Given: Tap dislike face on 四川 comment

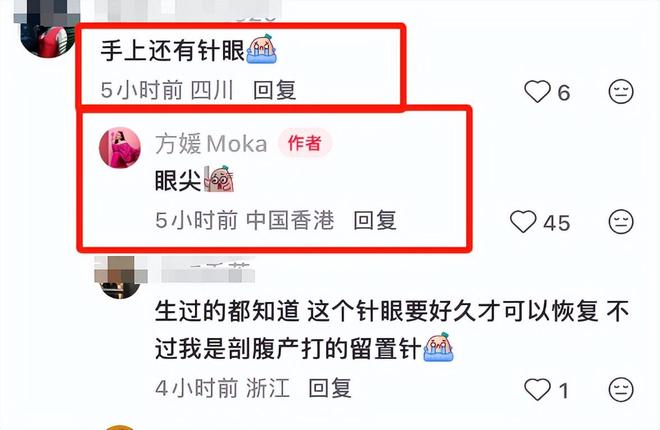Looking at the screenshot, I should point(621,91).
